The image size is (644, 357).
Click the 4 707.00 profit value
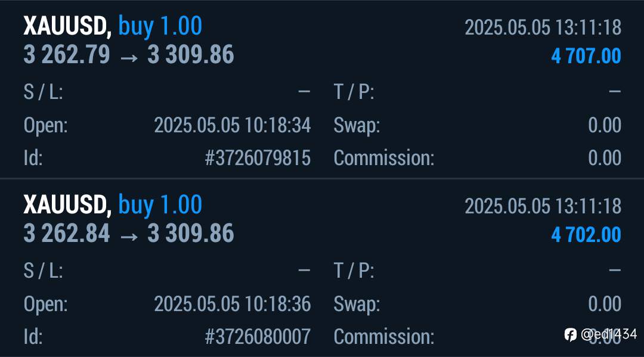point(586,56)
